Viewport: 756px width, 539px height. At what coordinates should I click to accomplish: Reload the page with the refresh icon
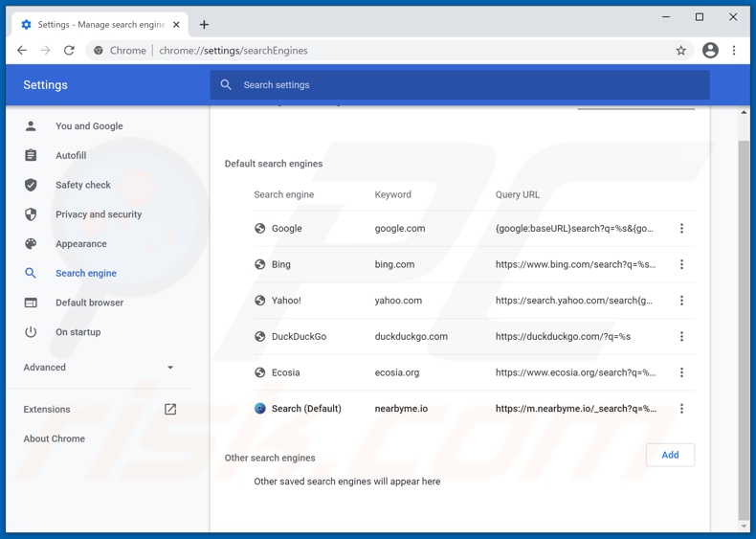pos(70,50)
